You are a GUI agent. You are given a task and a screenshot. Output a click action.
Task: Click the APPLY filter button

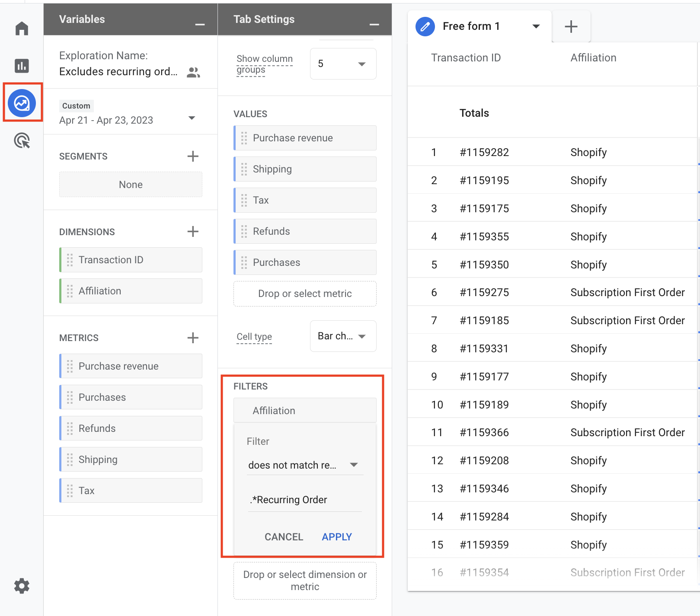pos(337,537)
